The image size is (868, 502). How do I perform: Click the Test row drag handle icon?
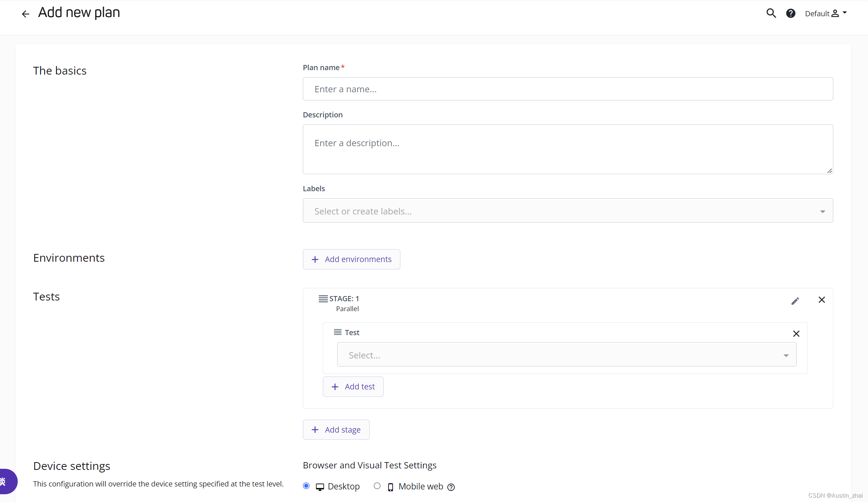(338, 332)
